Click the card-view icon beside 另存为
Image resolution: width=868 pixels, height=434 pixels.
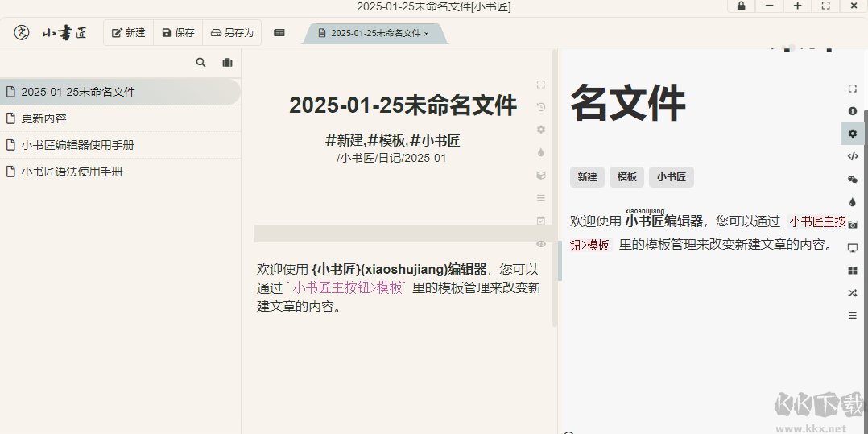(x=279, y=33)
